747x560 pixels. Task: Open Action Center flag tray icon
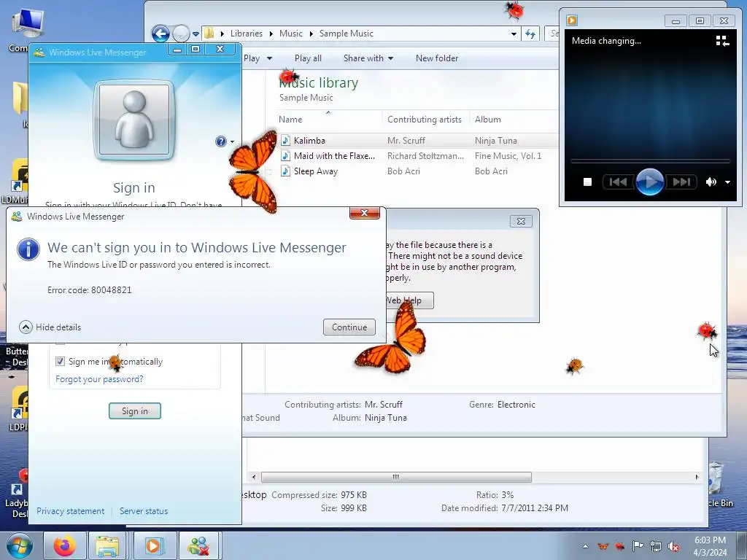(638, 546)
